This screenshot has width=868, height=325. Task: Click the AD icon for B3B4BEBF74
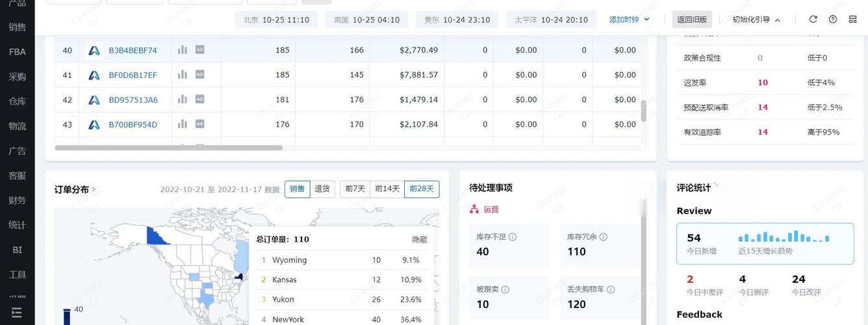pos(200,49)
